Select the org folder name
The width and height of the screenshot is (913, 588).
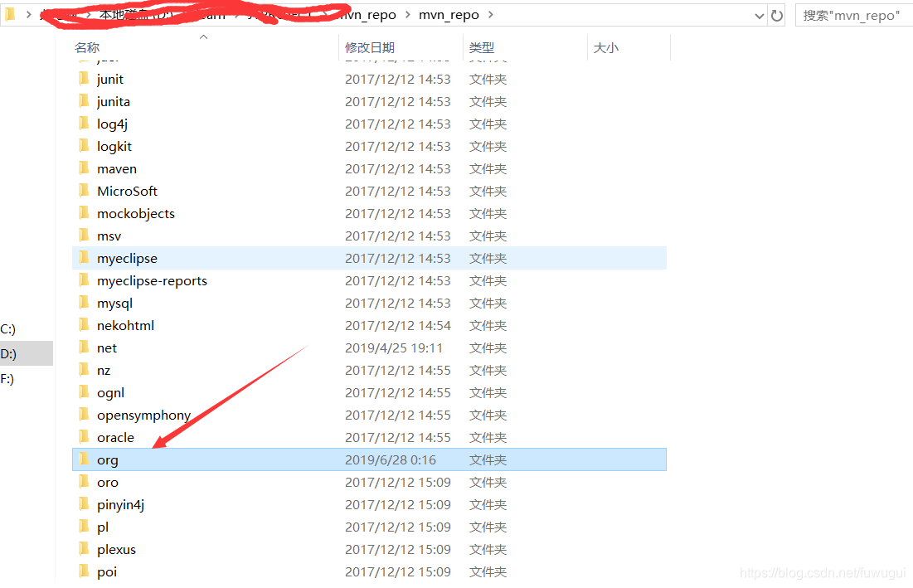click(x=108, y=460)
